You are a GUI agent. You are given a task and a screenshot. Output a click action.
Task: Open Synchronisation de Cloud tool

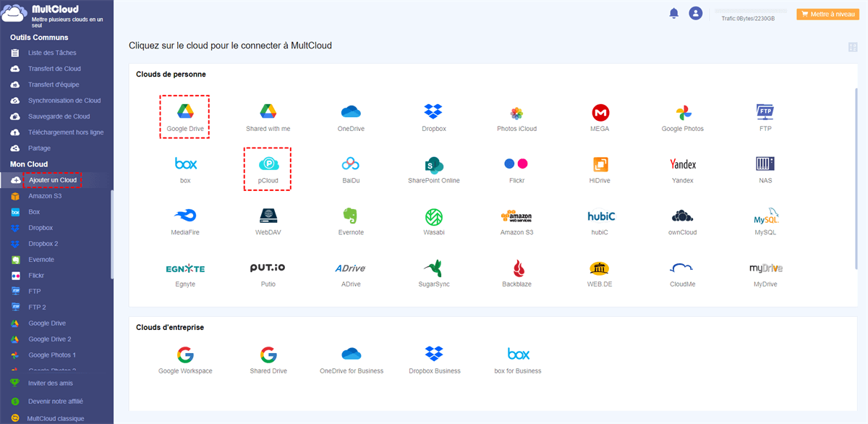64,101
